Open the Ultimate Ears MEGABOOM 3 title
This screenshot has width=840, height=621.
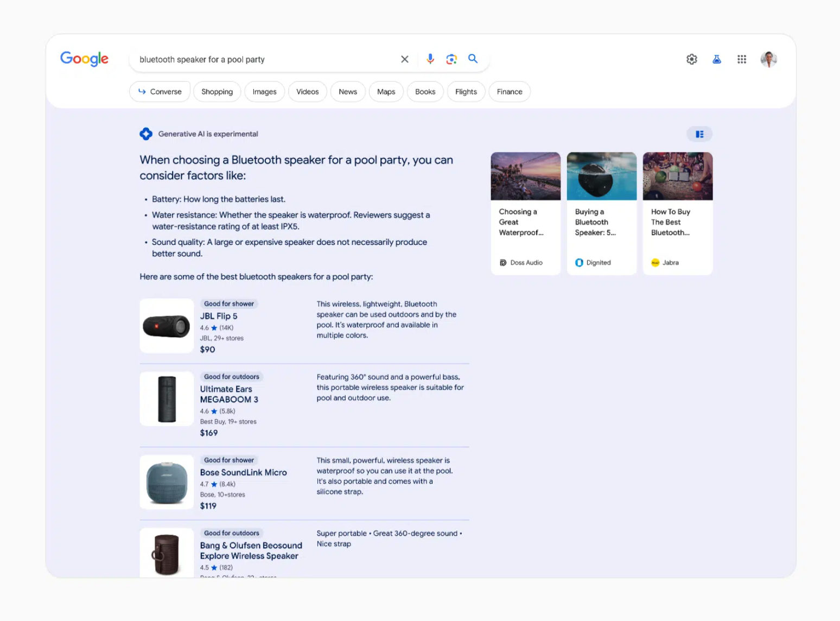[x=229, y=394]
